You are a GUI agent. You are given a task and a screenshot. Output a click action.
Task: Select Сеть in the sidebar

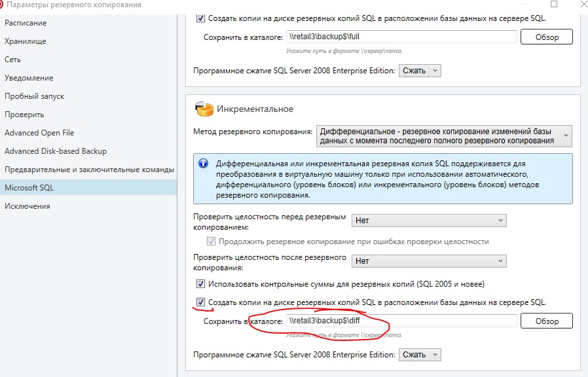(x=12, y=60)
